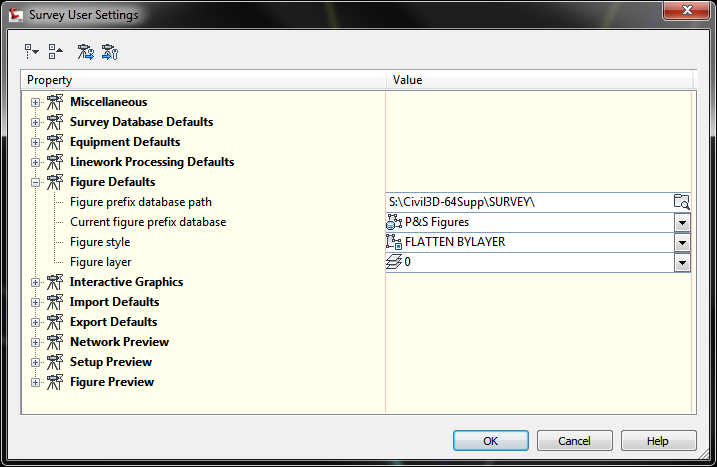717x467 pixels.
Task: Expand the Export Defaults node
Action: point(35,322)
